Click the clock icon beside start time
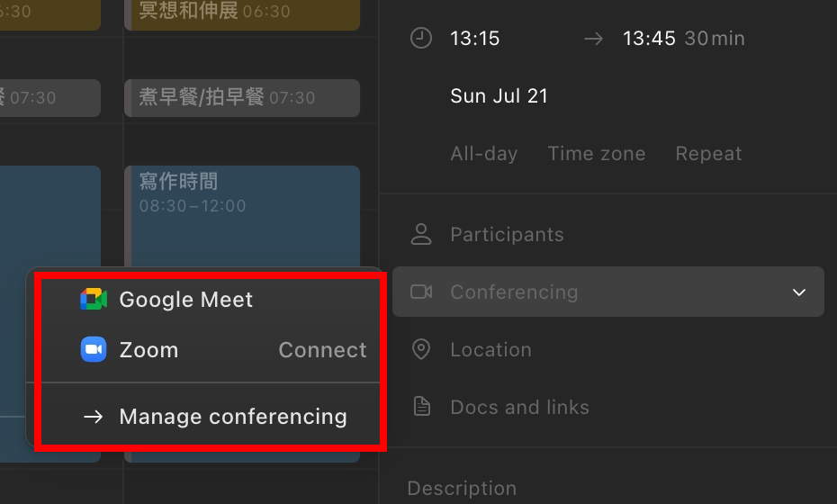Image resolution: width=837 pixels, height=504 pixels. pos(420,39)
